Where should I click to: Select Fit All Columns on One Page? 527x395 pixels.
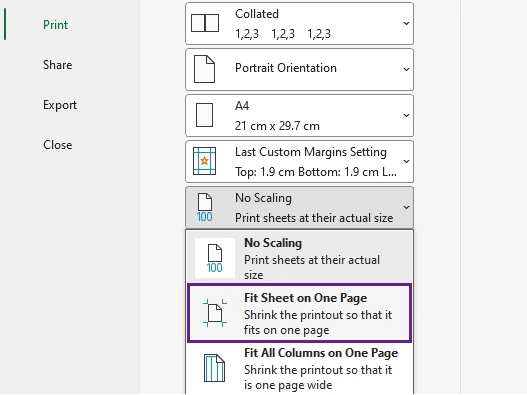tap(299, 369)
